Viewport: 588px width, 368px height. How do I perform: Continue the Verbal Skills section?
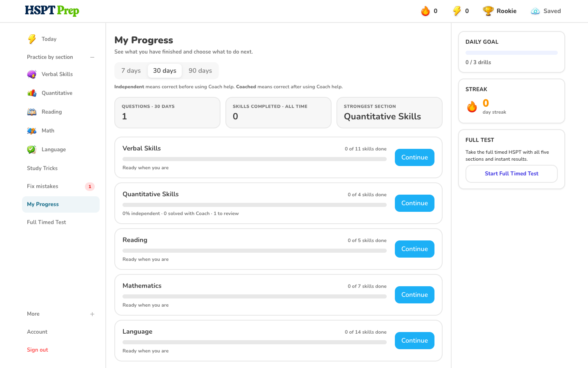point(414,157)
